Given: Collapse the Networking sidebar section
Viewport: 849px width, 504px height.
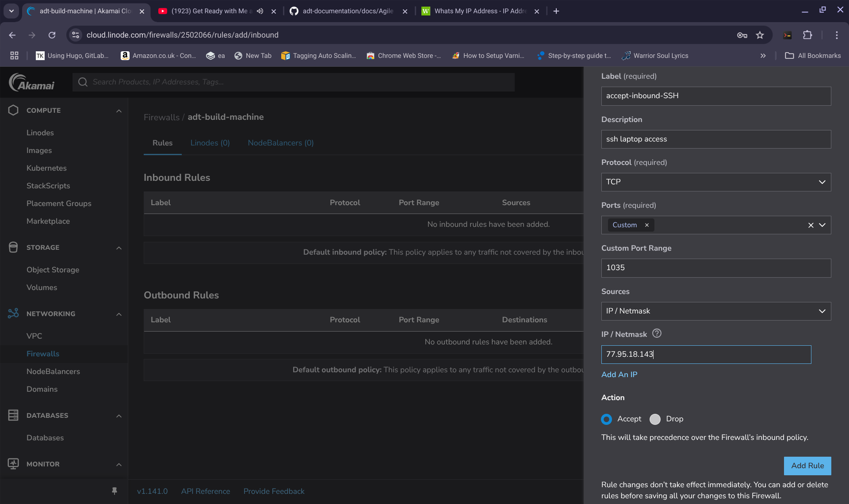Looking at the screenshot, I should (x=119, y=314).
